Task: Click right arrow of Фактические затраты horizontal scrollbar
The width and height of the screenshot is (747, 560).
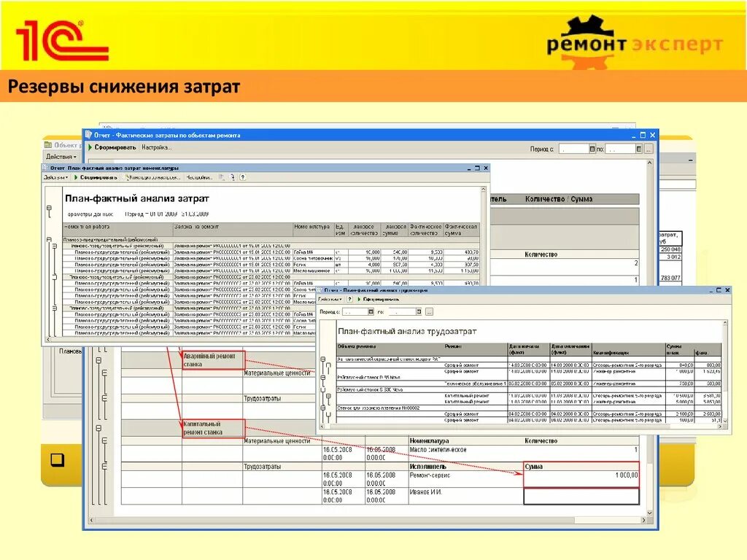Action: click(643, 520)
